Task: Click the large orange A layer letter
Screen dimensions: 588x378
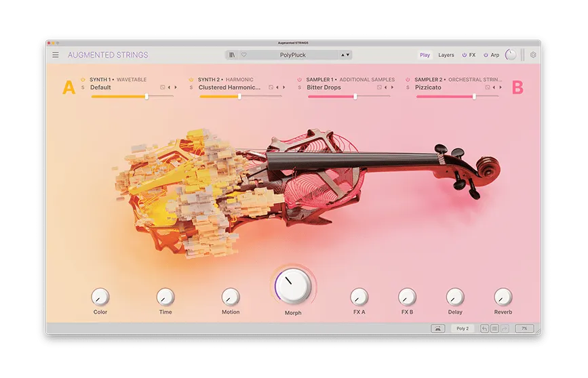Action: point(69,87)
